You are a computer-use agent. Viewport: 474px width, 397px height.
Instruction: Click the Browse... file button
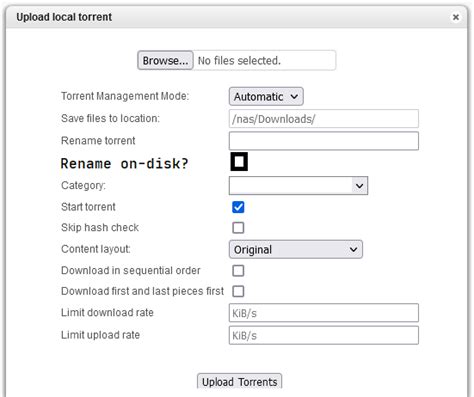point(165,60)
